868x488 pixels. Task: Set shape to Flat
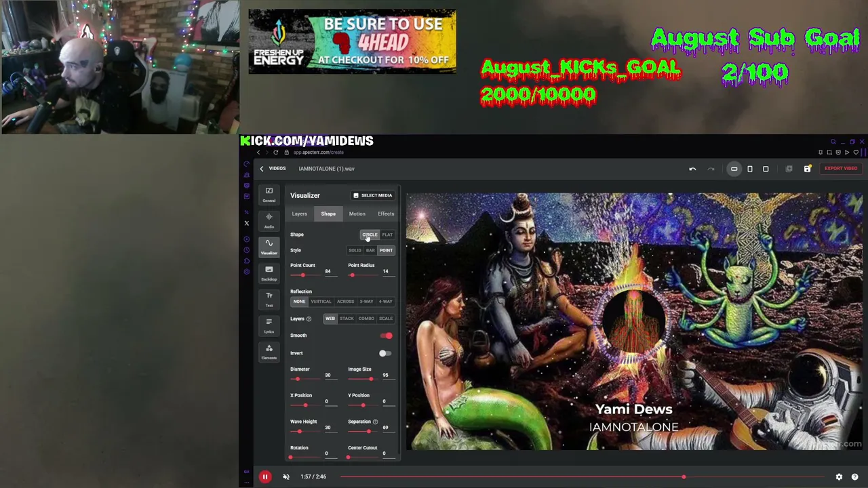click(387, 235)
